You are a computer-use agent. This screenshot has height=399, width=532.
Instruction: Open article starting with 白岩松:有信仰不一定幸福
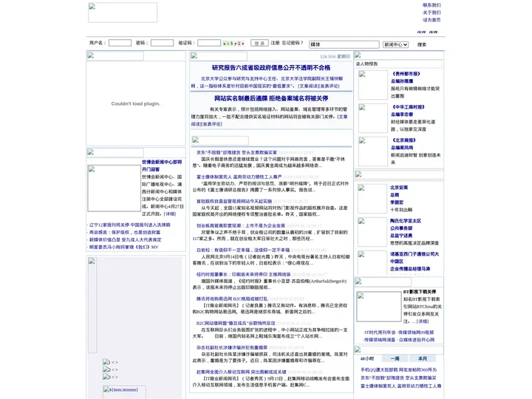point(243,250)
